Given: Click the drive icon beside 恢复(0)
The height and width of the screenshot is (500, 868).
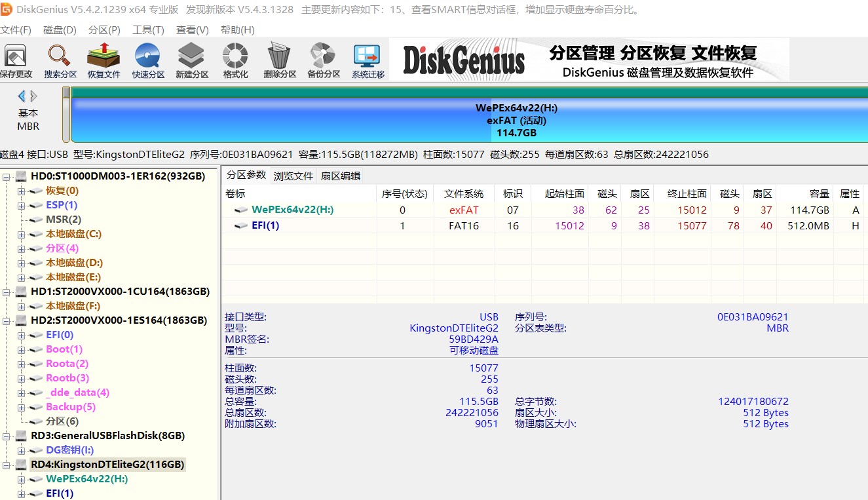Looking at the screenshot, I should (36, 191).
